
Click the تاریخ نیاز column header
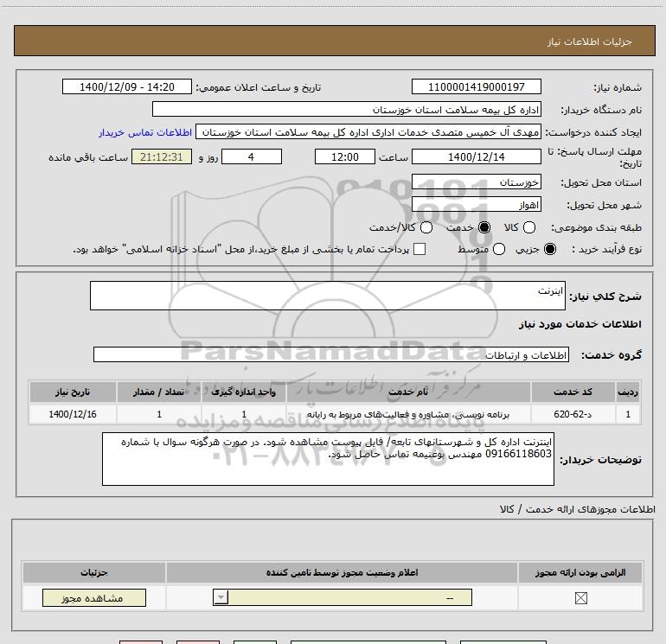click(73, 392)
